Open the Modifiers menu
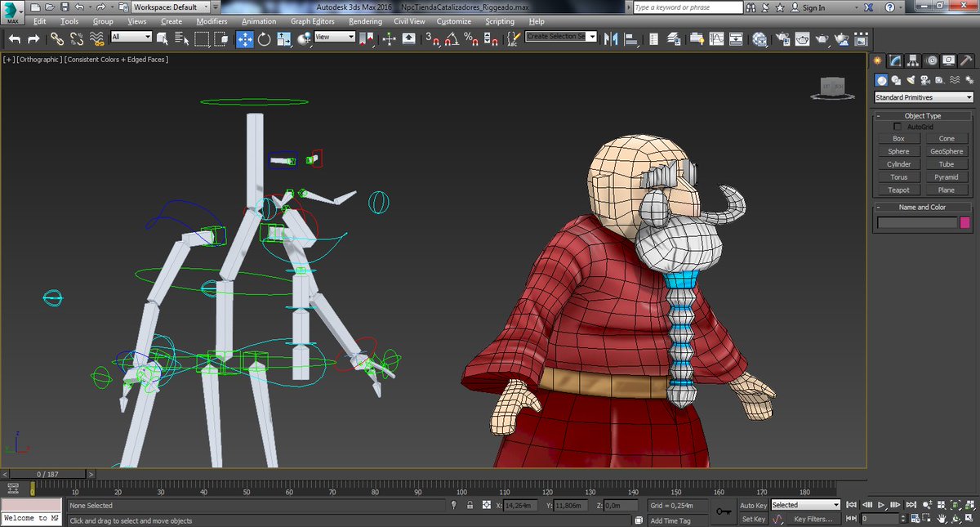This screenshot has height=527, width=980. click(x=212, y=21)
